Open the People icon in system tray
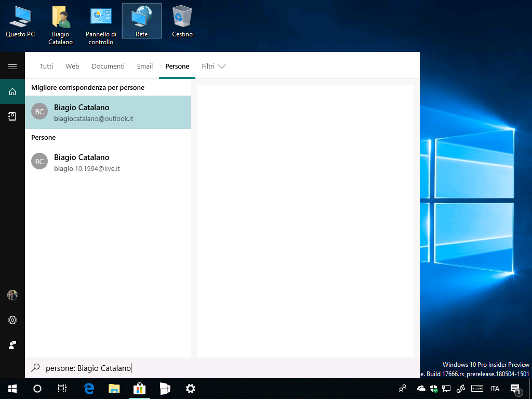532x399 pixels. [x=403, y=389]
